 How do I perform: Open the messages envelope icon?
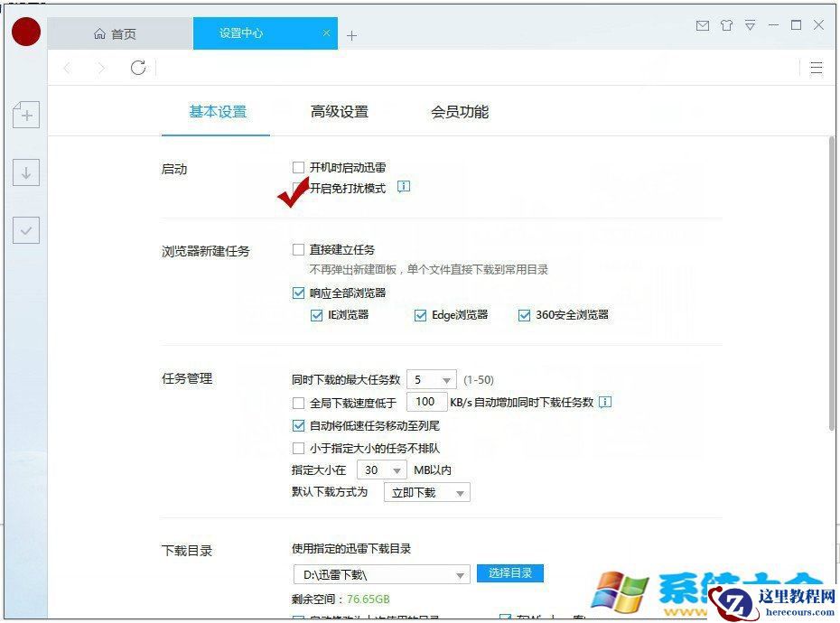pos(703,26)
